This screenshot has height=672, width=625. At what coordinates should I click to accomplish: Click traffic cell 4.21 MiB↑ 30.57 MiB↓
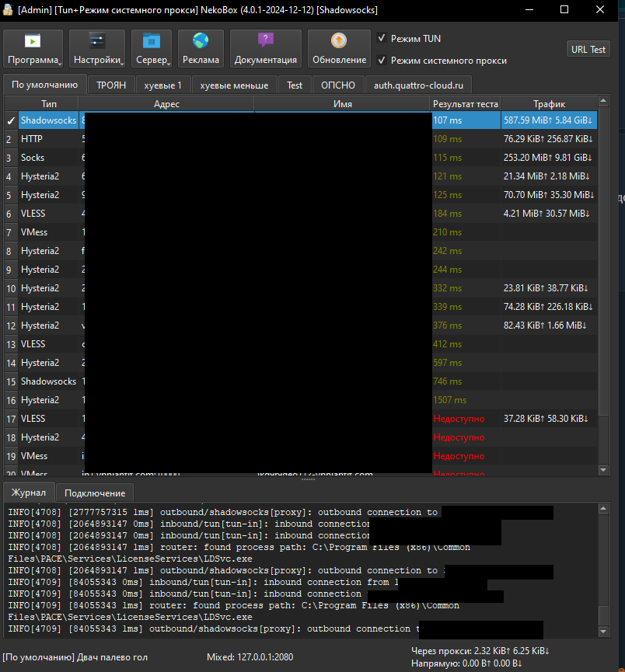pyautogui.click(x=549, y=214)
